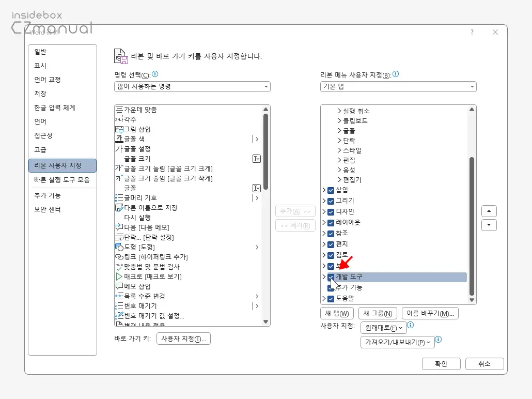Expand the 검토 tab tree item
The image size is (532, 399).
pos(323,255)
